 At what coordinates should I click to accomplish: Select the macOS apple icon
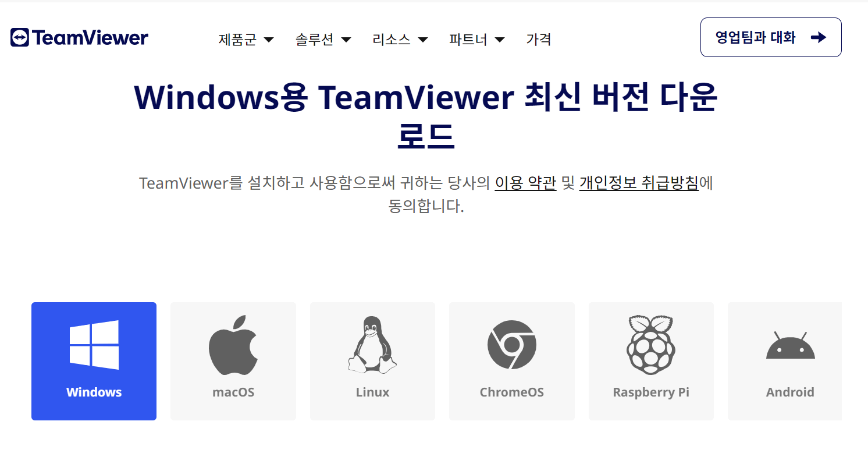(233, 345)
